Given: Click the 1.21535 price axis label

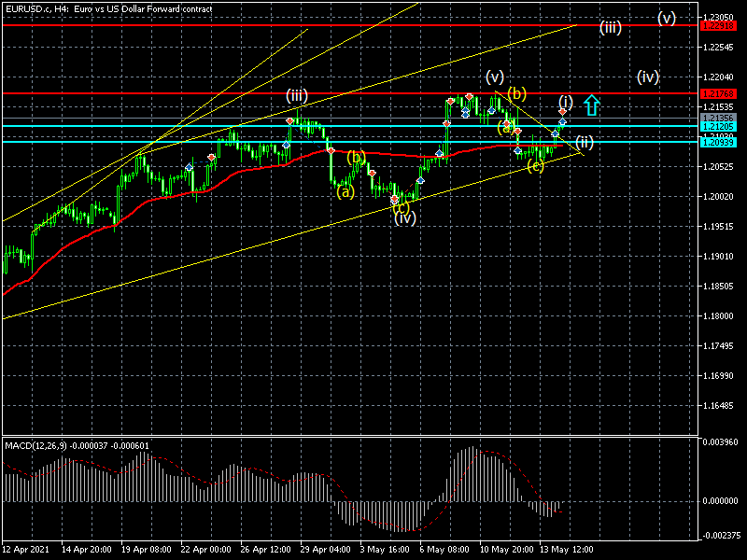Looking at the screenshot, I should (x=718, y=107).
